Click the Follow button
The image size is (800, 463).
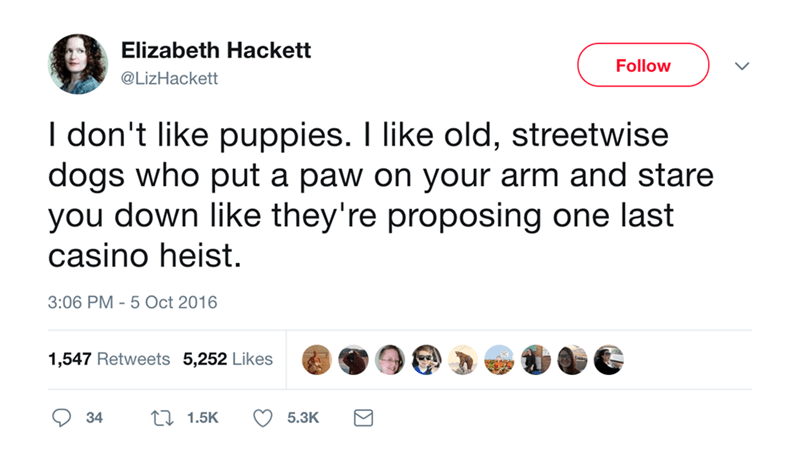pyautogui.click(x=643, y=65)
